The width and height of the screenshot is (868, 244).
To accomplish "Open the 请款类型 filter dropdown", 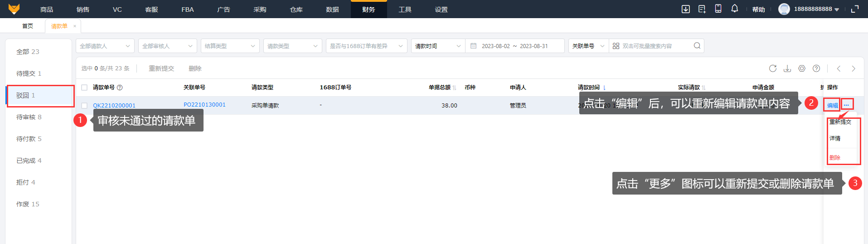I will [293, 46].
